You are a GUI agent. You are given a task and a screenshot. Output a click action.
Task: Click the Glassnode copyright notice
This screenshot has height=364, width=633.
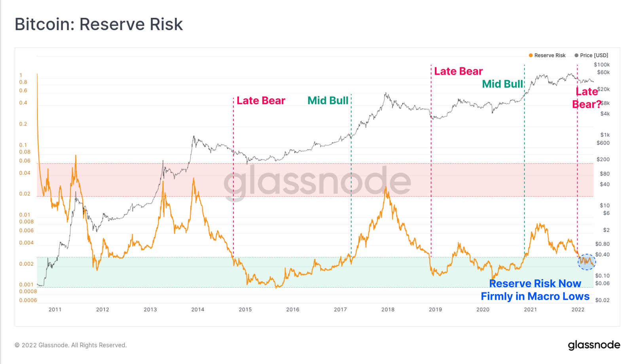tap(71, 345)
